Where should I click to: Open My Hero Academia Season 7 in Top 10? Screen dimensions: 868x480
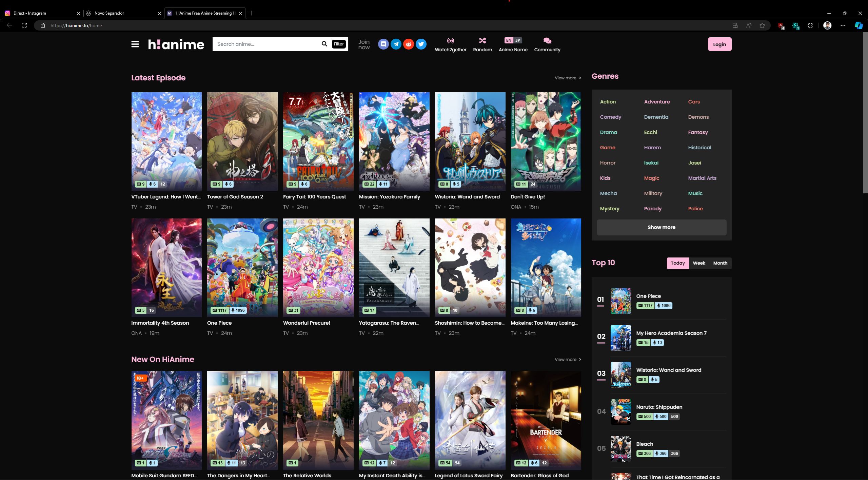click(x=671, y=333)
